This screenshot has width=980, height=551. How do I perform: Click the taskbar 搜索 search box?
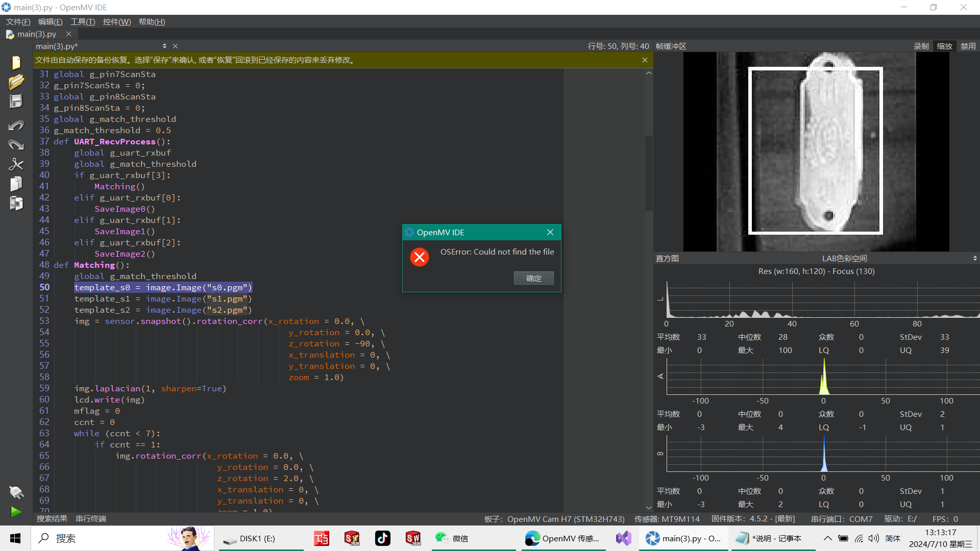click(x=122, y=538)
